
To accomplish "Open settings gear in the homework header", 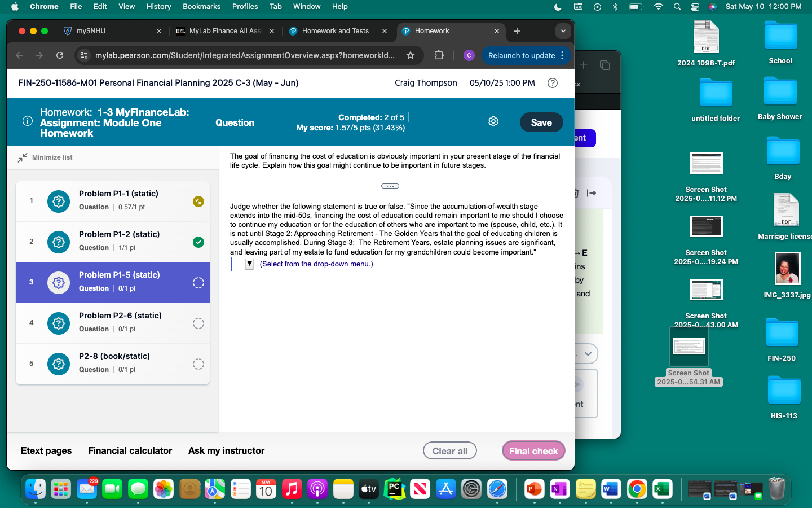I will (x=493, y=121).
